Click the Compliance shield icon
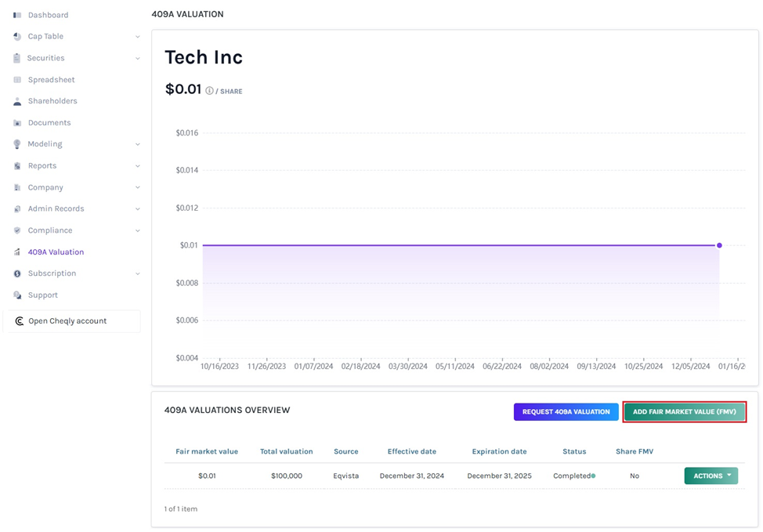Image resolution: width=763 pixels, height=532 pixels. (16, 230)
